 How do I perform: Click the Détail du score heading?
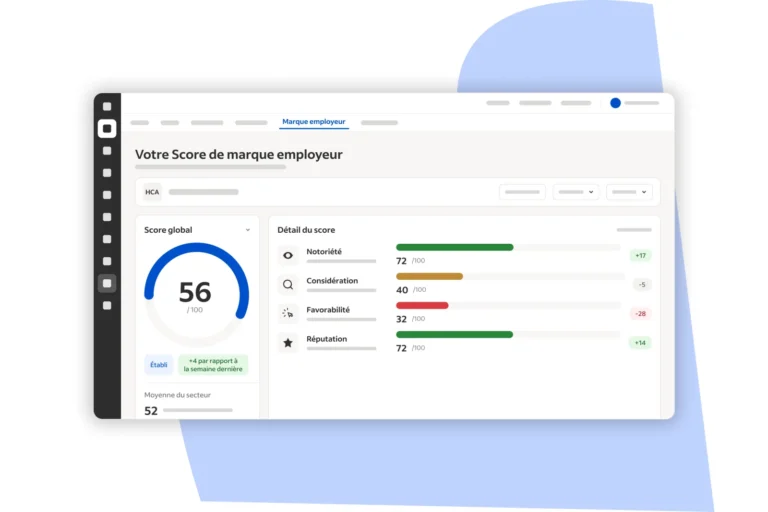(x=306, y=230)
